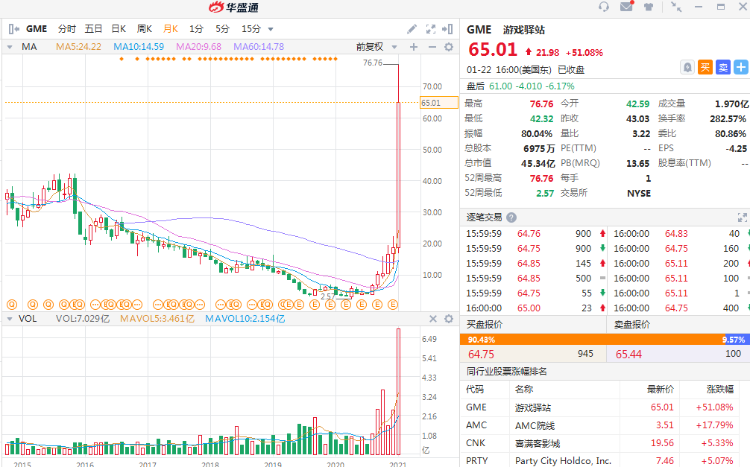Collapse the left panel beside GME
The image size is (750, 467).
(13, 29)
